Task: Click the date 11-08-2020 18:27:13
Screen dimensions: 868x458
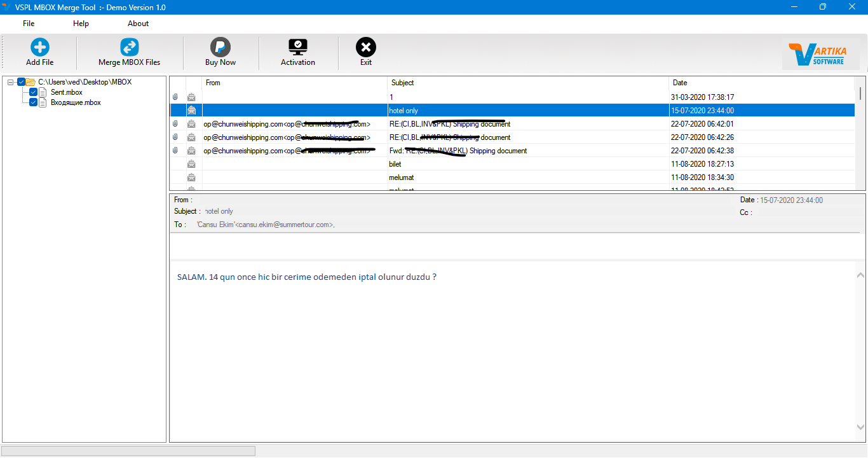Action: 703,164
